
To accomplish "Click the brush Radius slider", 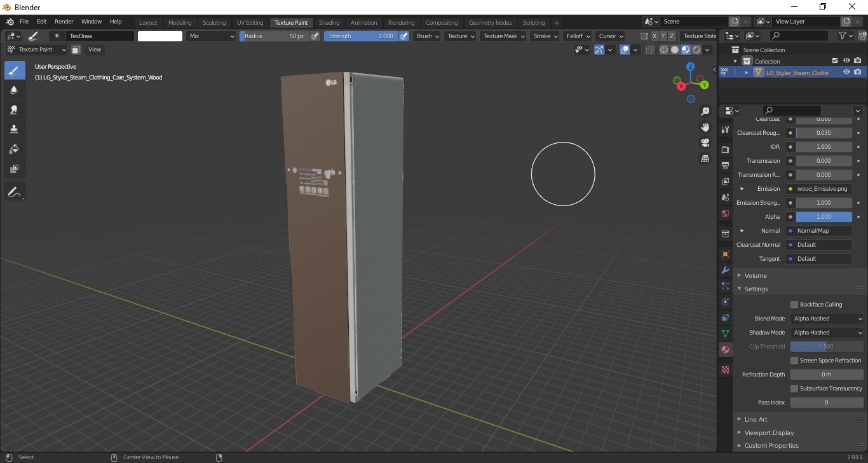I will [x=274, y=36].
